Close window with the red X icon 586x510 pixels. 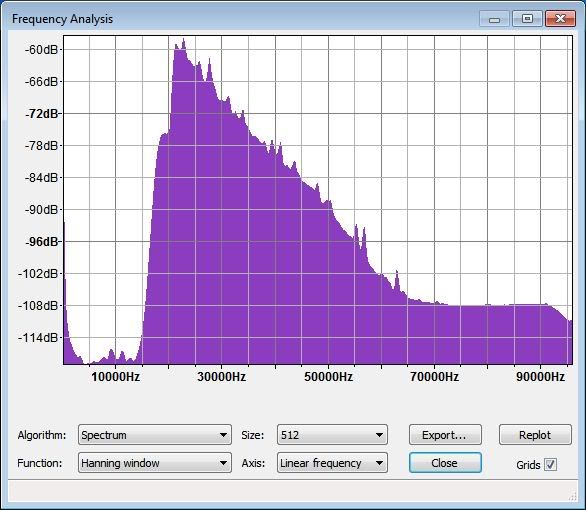560,19
